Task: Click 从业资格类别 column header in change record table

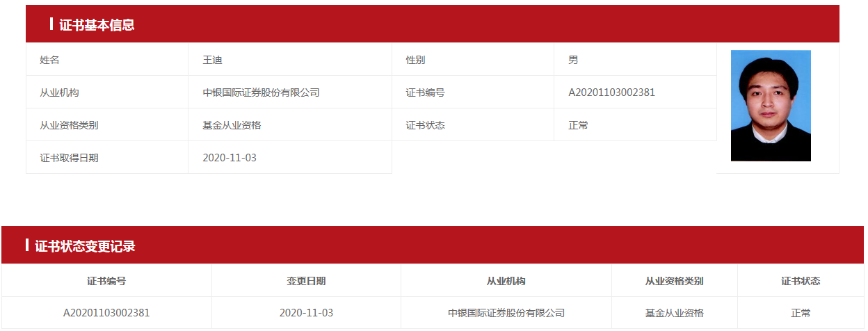Action: [x=674, y=281]
